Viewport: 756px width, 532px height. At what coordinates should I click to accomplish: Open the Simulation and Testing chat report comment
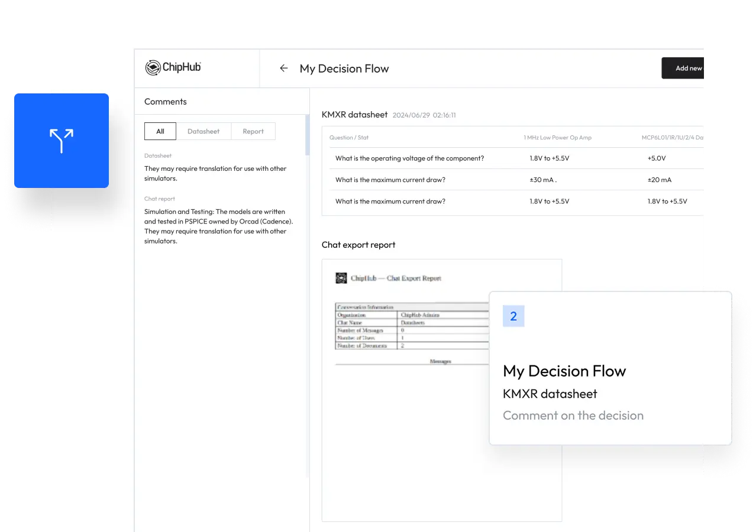[x=219, y=226]
